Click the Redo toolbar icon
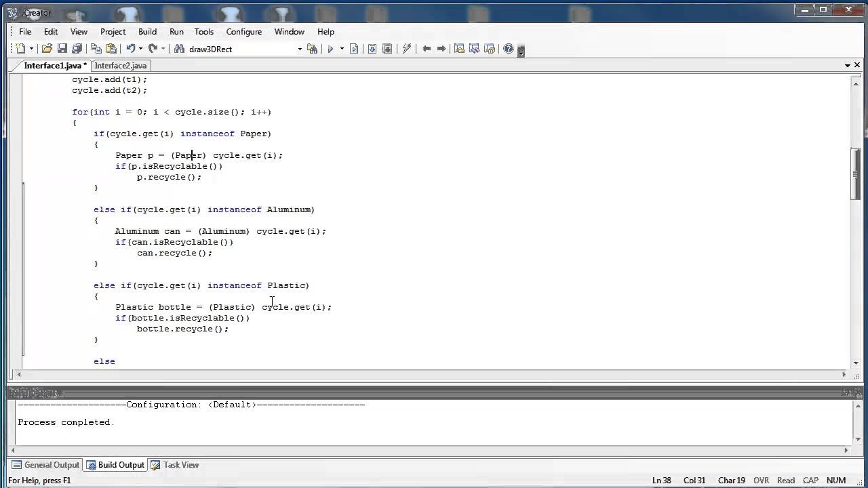This screenshot has width=868, height=488. pyautogui.click(x=153, y=49)
